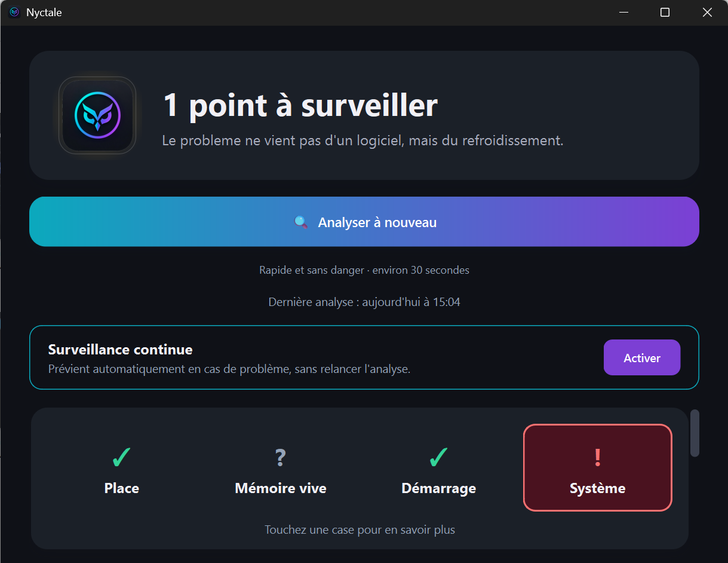Click the vertical scrollbar thumb

695,433
